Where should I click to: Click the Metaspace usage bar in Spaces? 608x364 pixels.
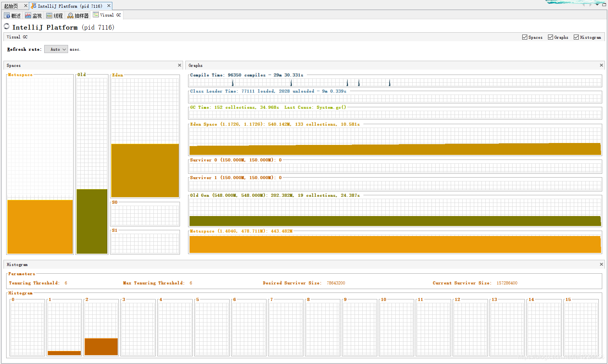coord(40,227)
